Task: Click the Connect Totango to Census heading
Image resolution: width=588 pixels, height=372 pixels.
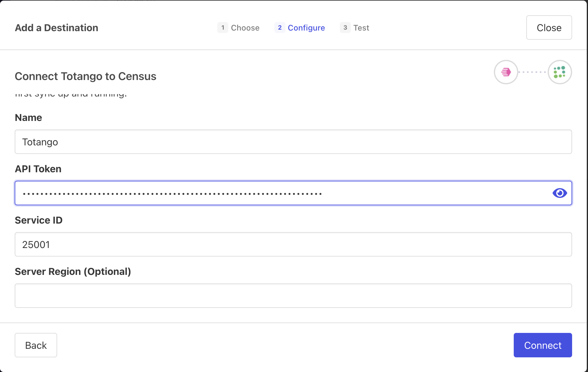Action: click(x=86, y=76)
